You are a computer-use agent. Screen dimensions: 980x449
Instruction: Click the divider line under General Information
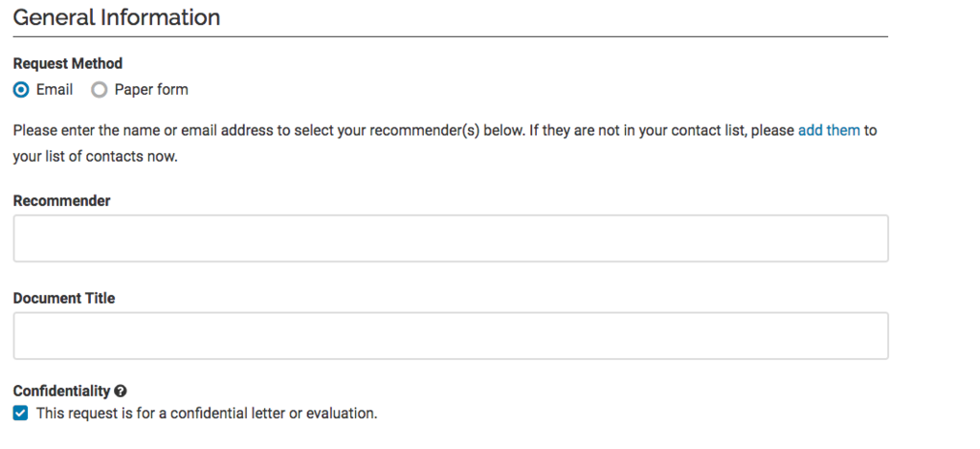(451, 37)
